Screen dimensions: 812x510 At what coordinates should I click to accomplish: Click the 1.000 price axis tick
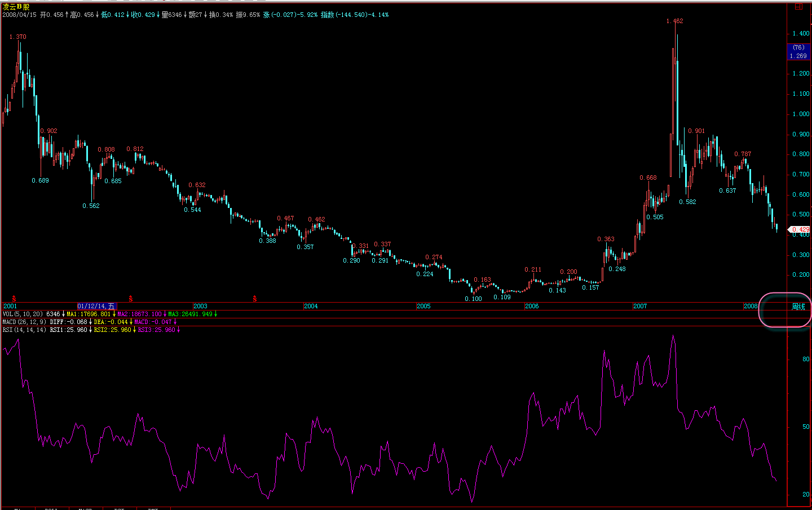click(801, 114)
